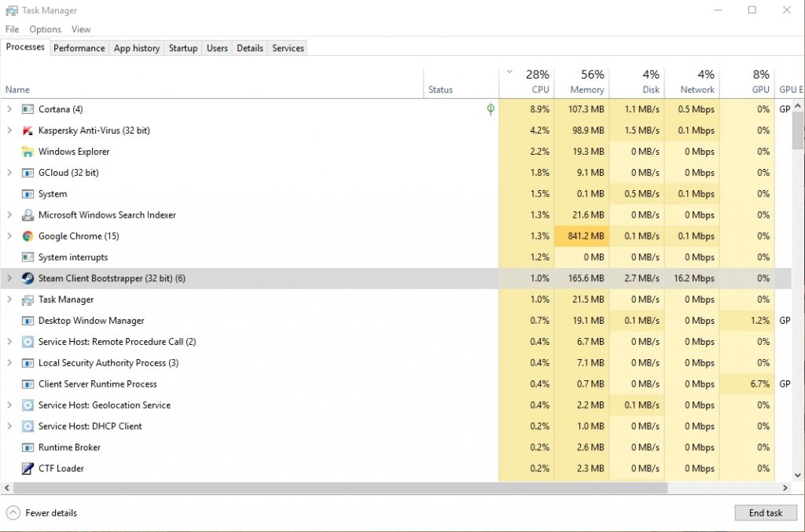The height and width of the screenshot is (532, 805).
Task: Click the Task Manager process row icon
Action: tap(28, 299)
